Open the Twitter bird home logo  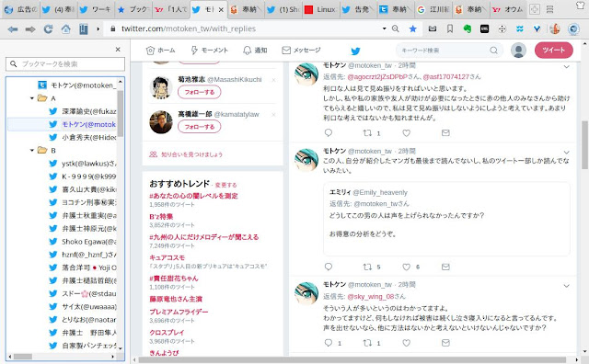[x=355, y=51]
